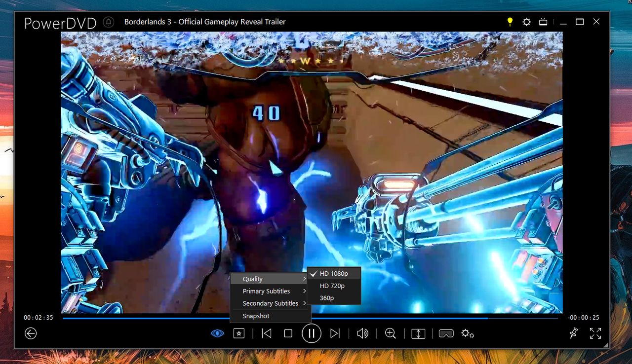Image resolution: width=632 pixels, height=364 pixels.
Task: Maximize the PowerDVD window
Action: pyautogui.click(x=580, y=22)
